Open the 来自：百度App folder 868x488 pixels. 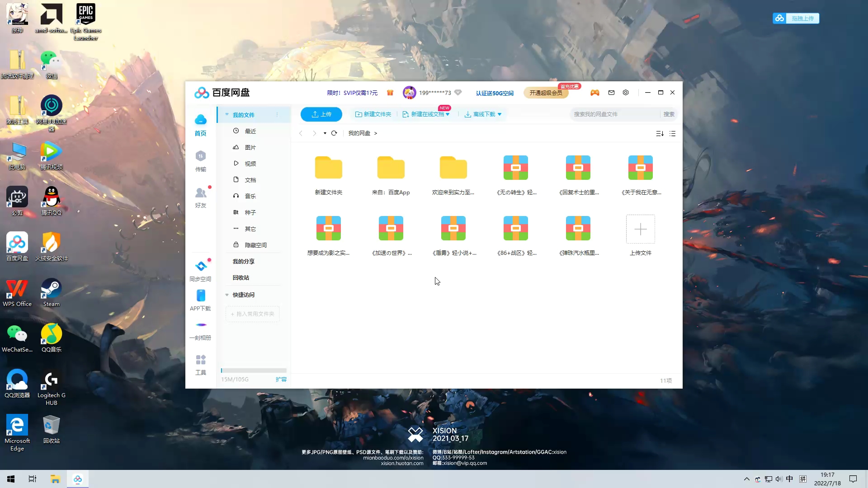point(391,175)
